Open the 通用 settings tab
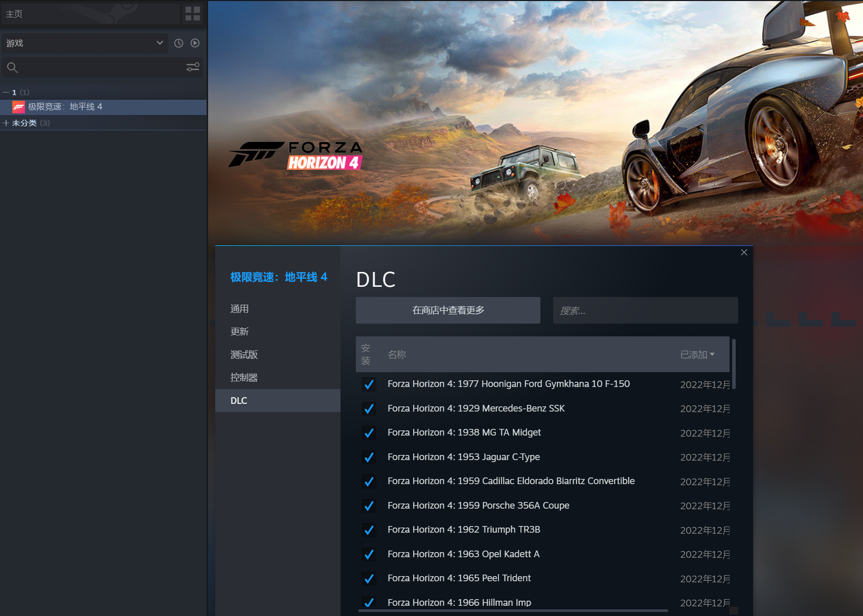Screen dimensions: 863x616 278,309
